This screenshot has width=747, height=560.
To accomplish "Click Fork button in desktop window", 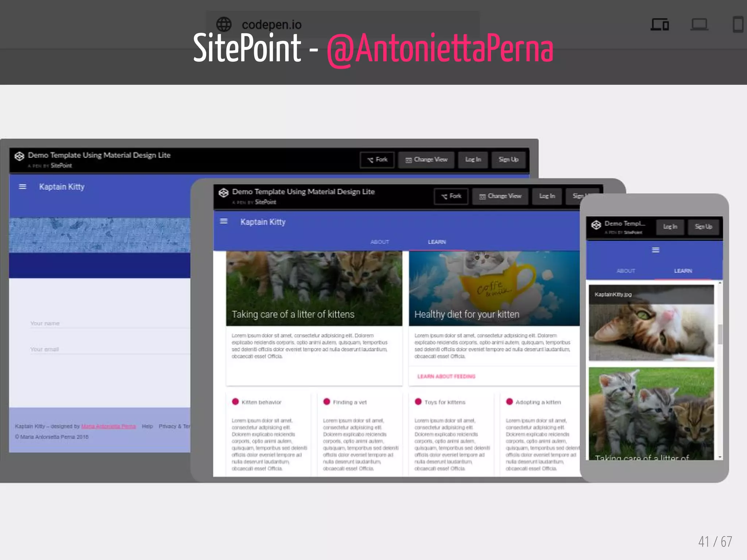I will pyautogui.click(x=377, y=160).
